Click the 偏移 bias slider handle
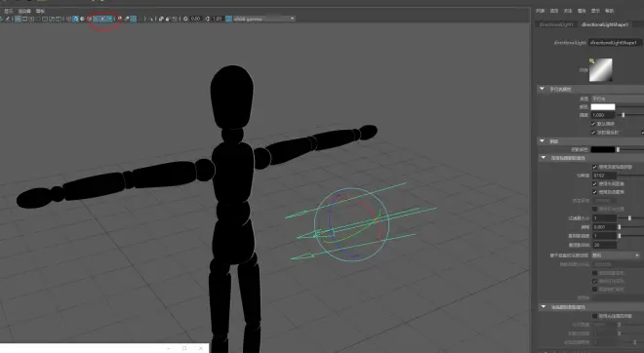Image resolution: width=644 pixels, height=353 pixels. (x=620, y=227)
